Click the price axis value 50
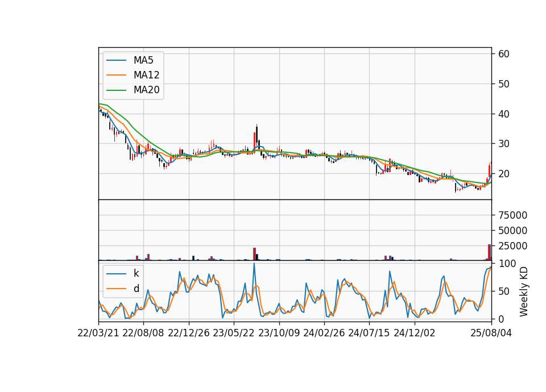This screenshot has height=392, width=546. 504,84
